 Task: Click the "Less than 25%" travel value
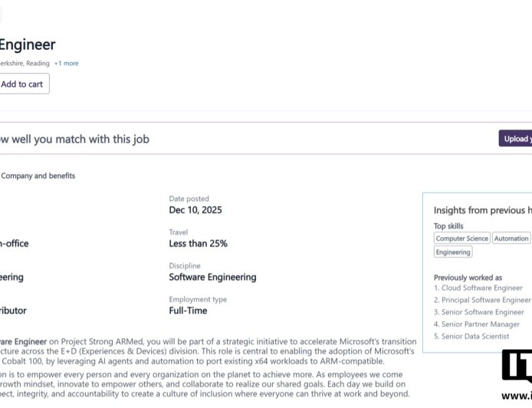(x=198, y=244)
